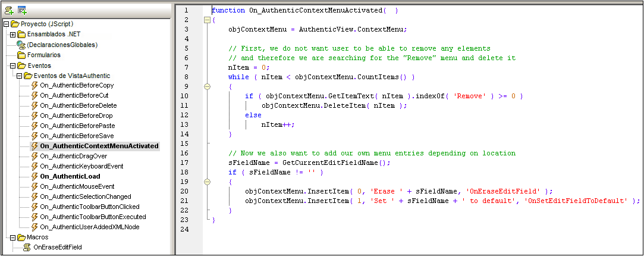The height and width of the screenshot is (256, 644).
Task: Open On_AuthenticBeforeSave event
Action: point(77,136)
